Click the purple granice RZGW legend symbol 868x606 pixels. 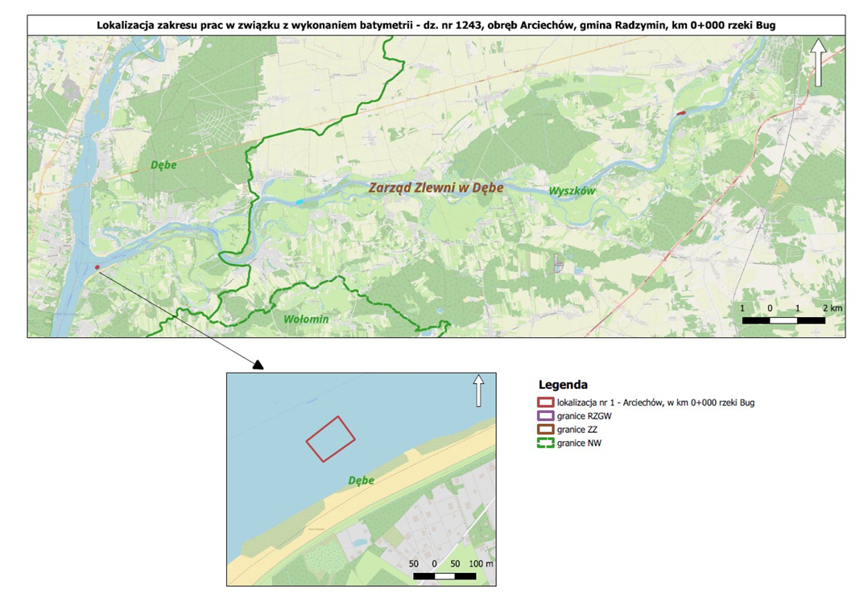pyautogui.click(x=545, y=416)
